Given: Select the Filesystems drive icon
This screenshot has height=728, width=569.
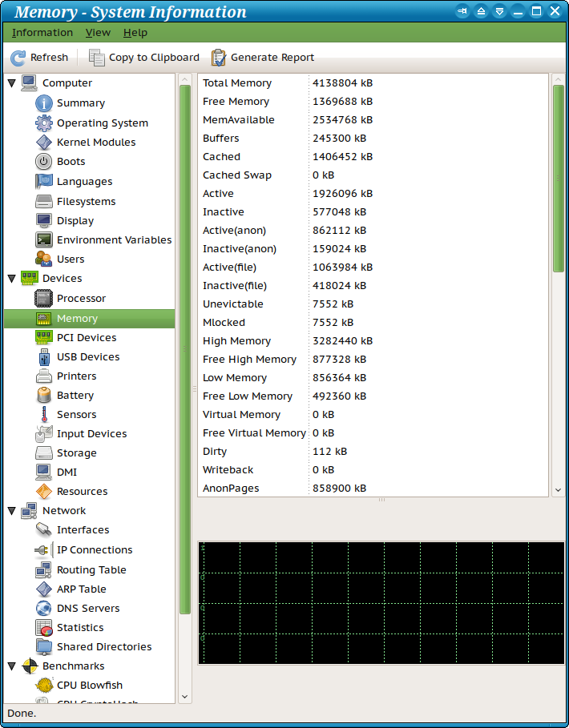Looking at the screenshot, I should 43,202.
